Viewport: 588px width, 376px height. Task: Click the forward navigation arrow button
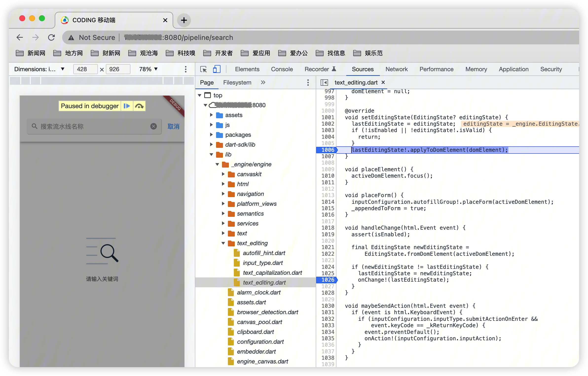[x=36, y=37]
